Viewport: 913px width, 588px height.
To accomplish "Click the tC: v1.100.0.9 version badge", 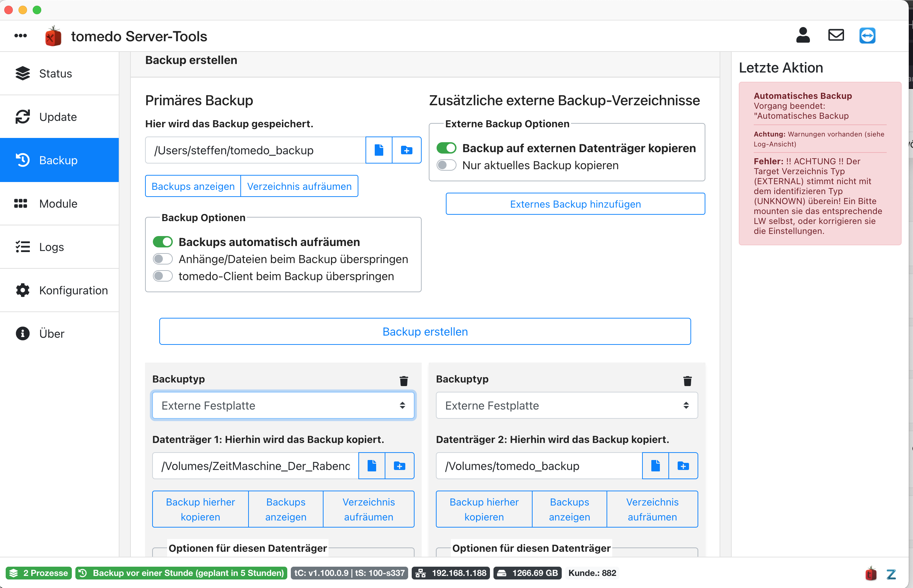I will [349, 573].
